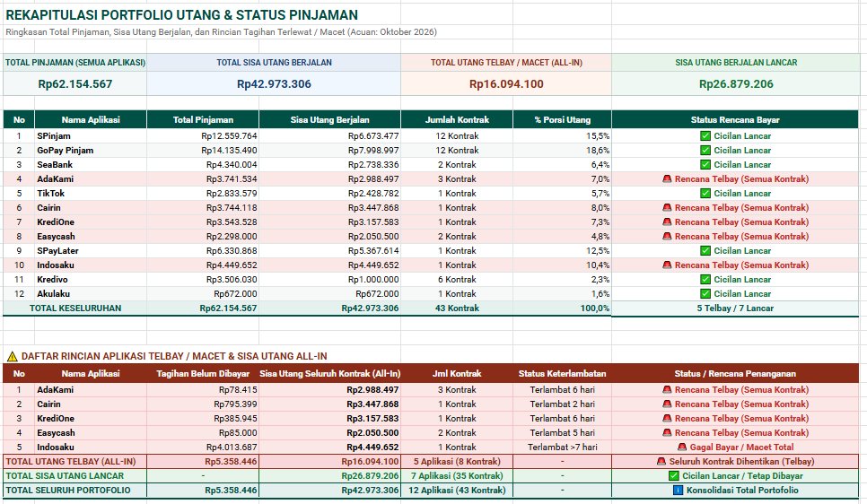
Task: Select the SPinjam application name cell
Action: point(91,136)
